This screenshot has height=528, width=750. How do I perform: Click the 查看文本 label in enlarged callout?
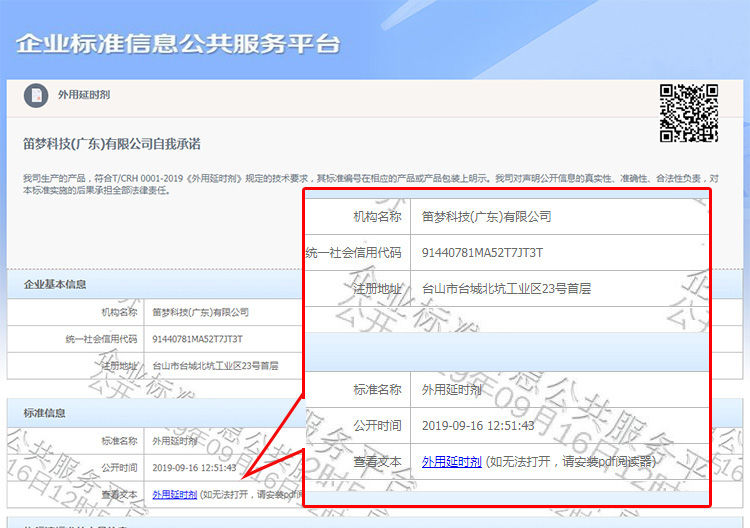click(x=377, y=462)
